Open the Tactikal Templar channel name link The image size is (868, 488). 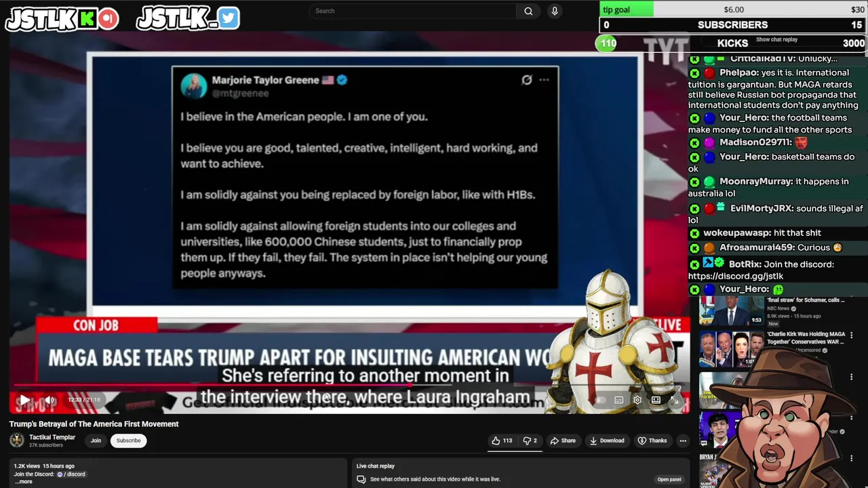click(52, 437)
